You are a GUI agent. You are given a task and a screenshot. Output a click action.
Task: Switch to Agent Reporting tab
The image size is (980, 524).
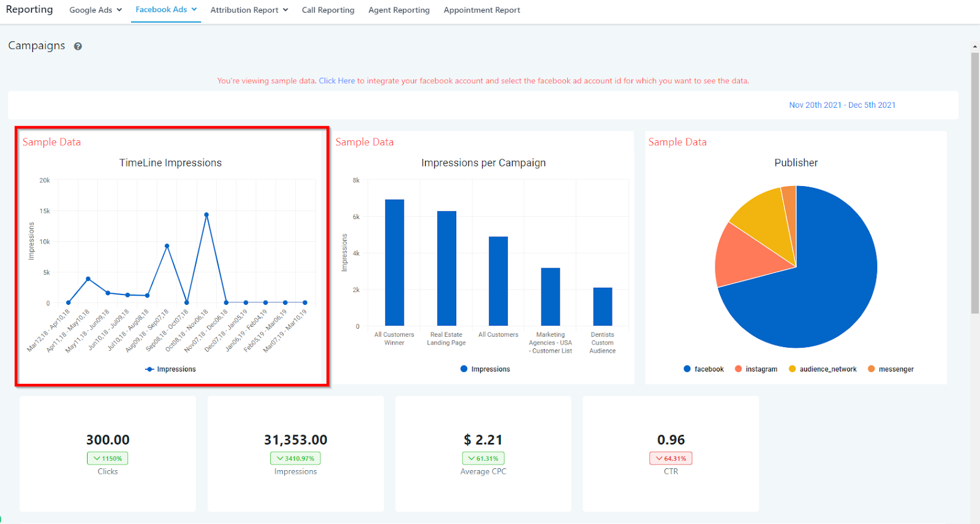399,10
